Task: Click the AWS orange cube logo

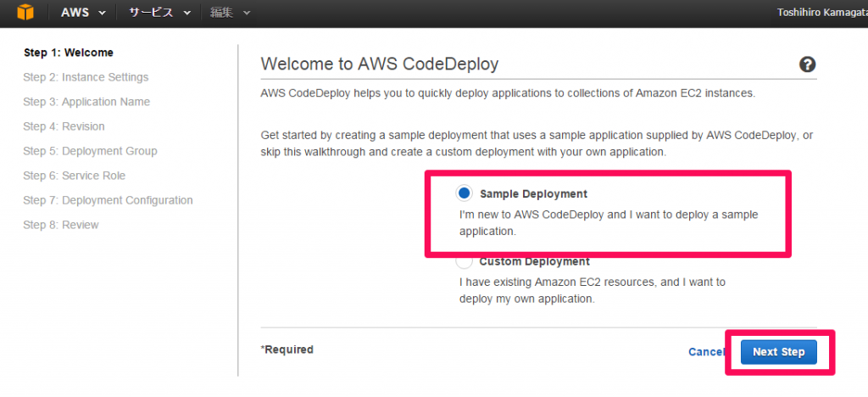Action: pyautogui.click(x=25, y=12)
